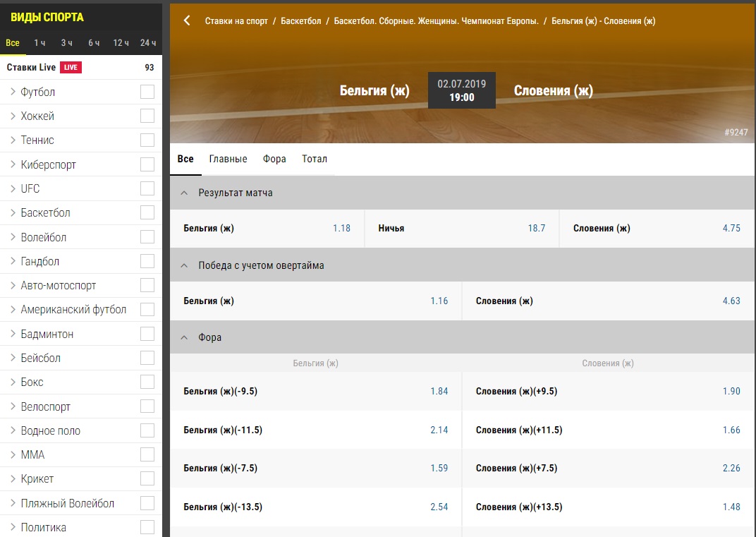Open the Баскетбол breadcrumb link
The width and height of the screenshot is (756, 537).
pos(301,20)
